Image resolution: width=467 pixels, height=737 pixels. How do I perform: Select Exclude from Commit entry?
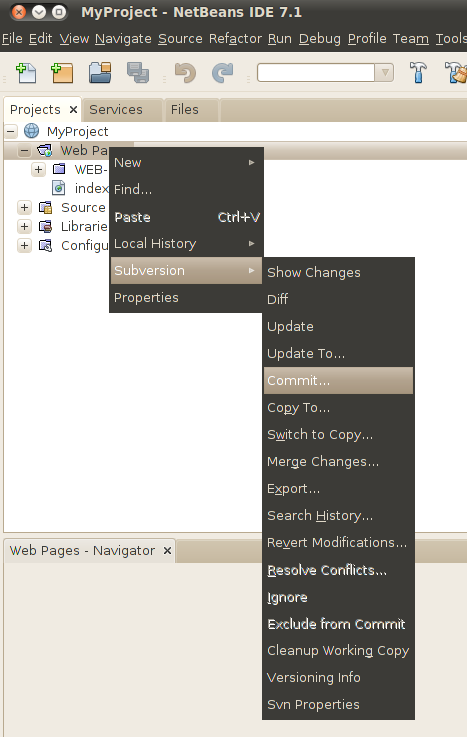tap(338, 624)
